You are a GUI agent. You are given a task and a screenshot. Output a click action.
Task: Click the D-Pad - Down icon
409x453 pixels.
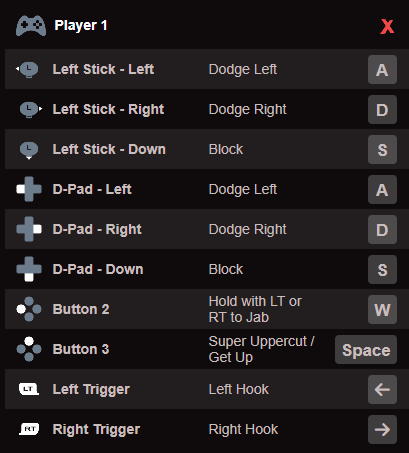coord(29,269)
